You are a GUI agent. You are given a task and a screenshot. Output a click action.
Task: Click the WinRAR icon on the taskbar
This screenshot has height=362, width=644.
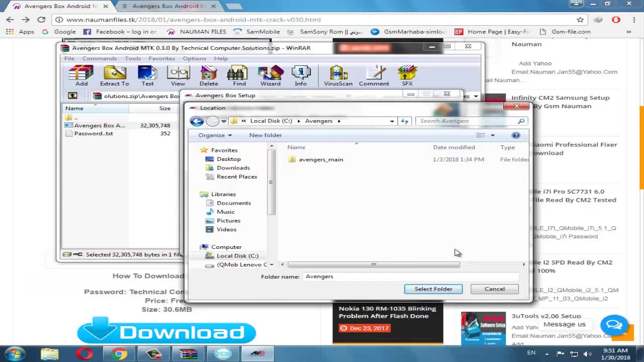point(189,354)
